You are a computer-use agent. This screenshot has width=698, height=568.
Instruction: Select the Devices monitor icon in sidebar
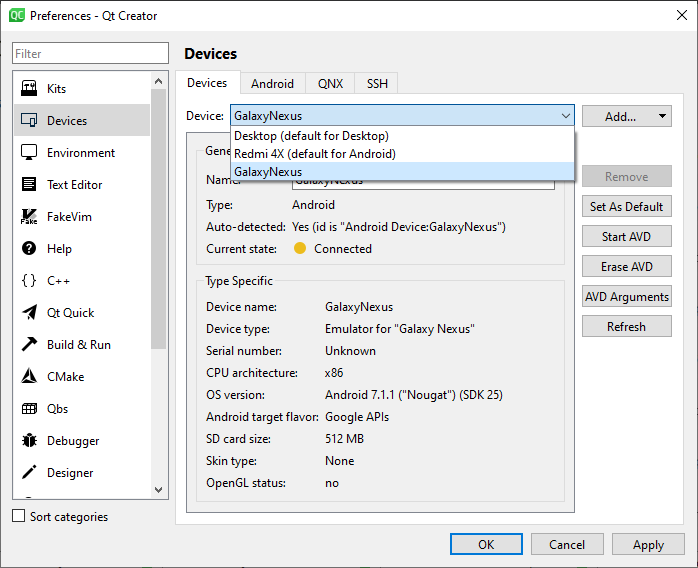(x=29, y=120)
